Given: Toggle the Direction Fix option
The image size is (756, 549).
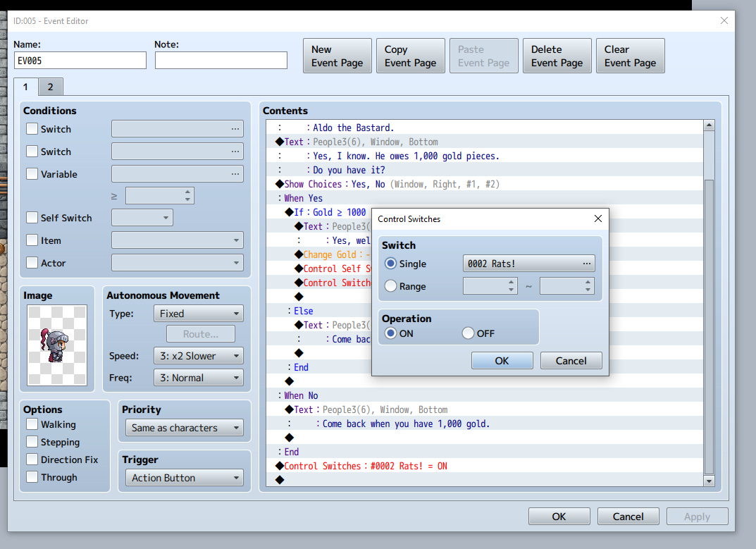Looking at the screenshot, I should click(x=32, y=459).
